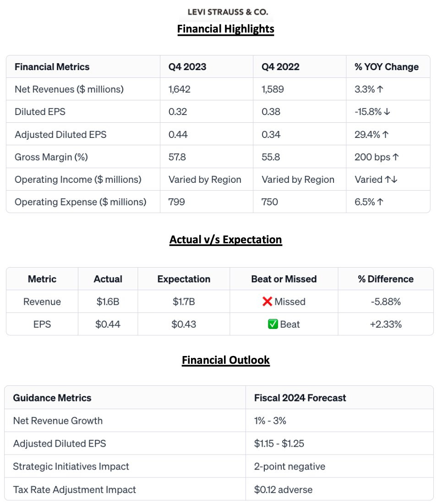Screen dimensions: 437x504
Task: Click the Beat or Missed column header
Action: point(284,279)
